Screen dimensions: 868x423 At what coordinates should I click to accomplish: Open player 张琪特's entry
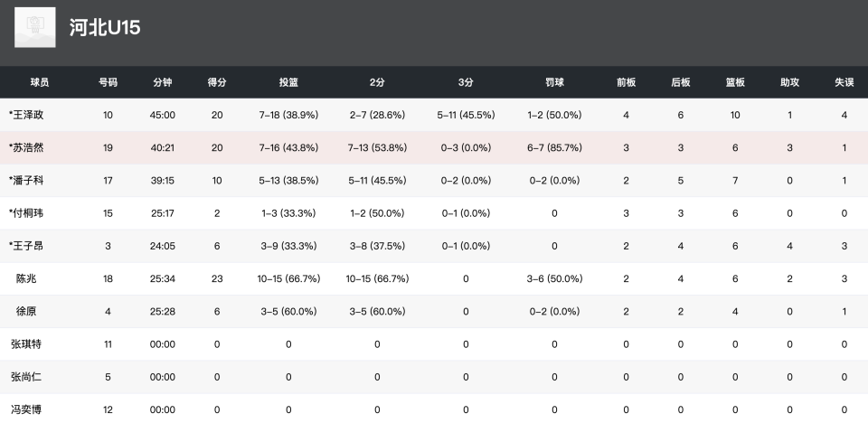click(26, 344)
